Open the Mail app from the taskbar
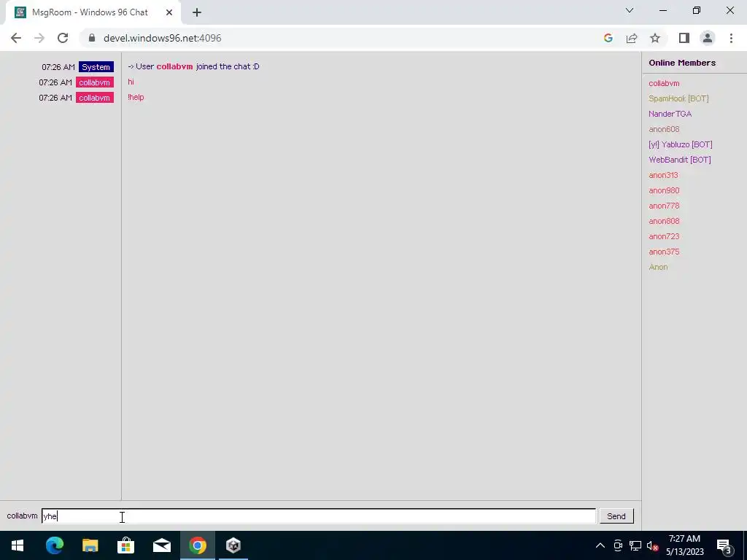 point(161,545)
